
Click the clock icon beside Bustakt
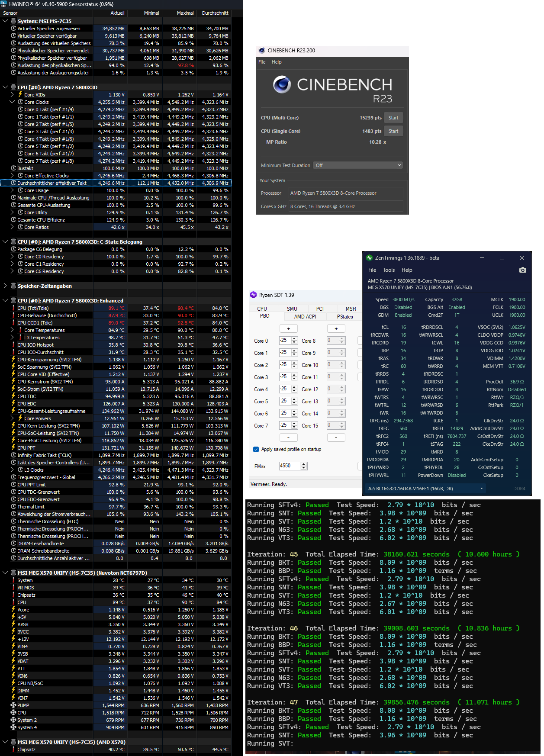tap(13, 168)
